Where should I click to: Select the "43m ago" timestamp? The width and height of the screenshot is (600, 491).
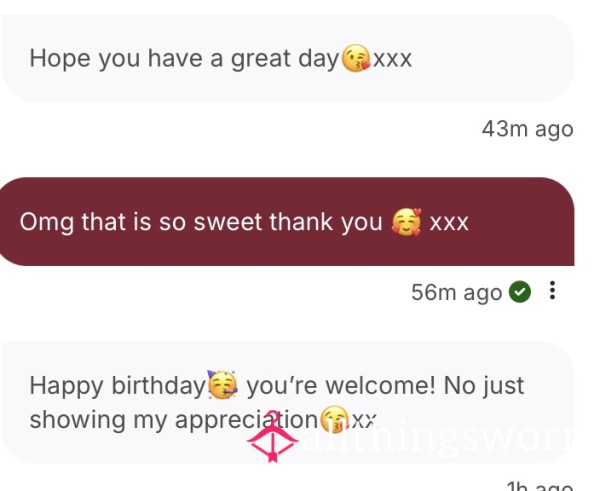(x=528, y=129)
